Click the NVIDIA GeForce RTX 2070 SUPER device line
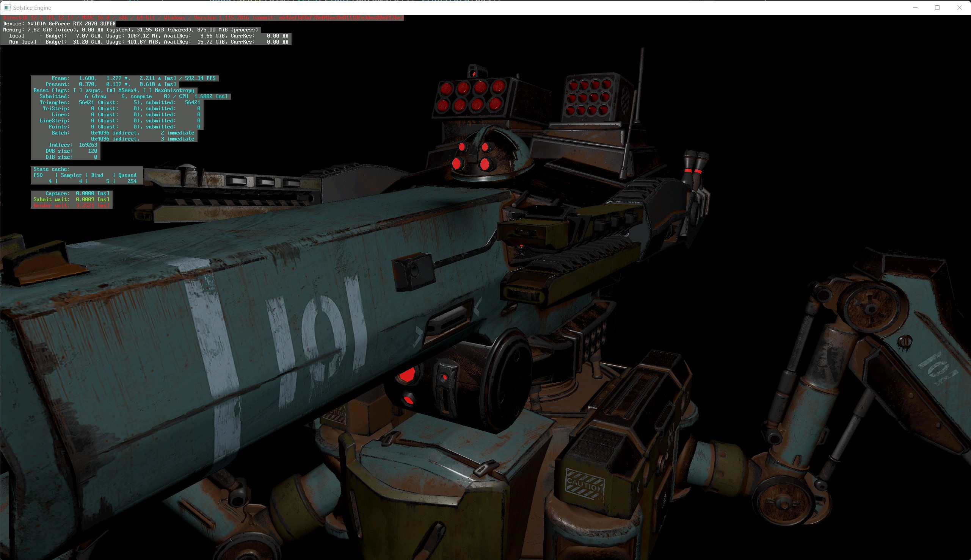This screenshot has width=971, height=560. coord(59,24)
